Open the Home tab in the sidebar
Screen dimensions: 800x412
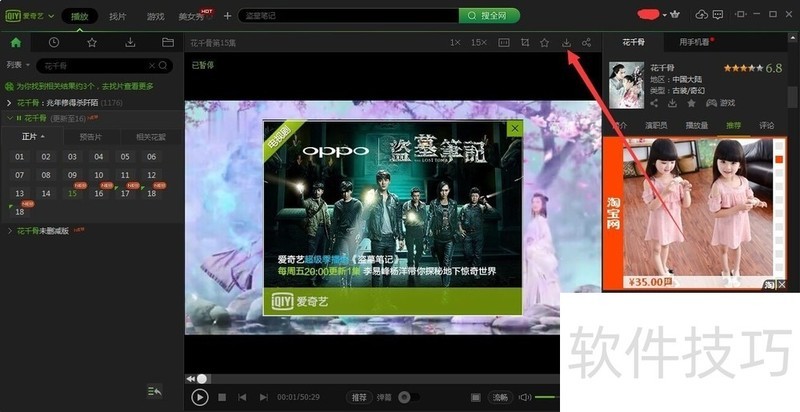coord(16,43)
